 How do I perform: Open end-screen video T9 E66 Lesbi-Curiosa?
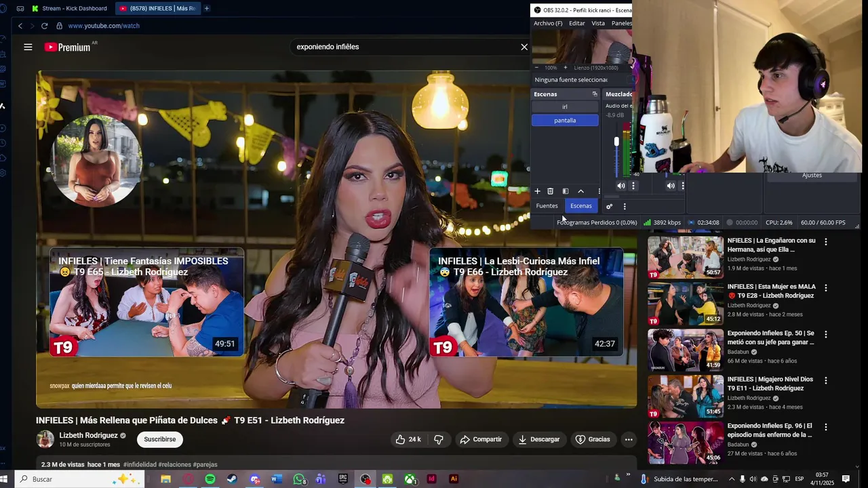coord(526,302)
